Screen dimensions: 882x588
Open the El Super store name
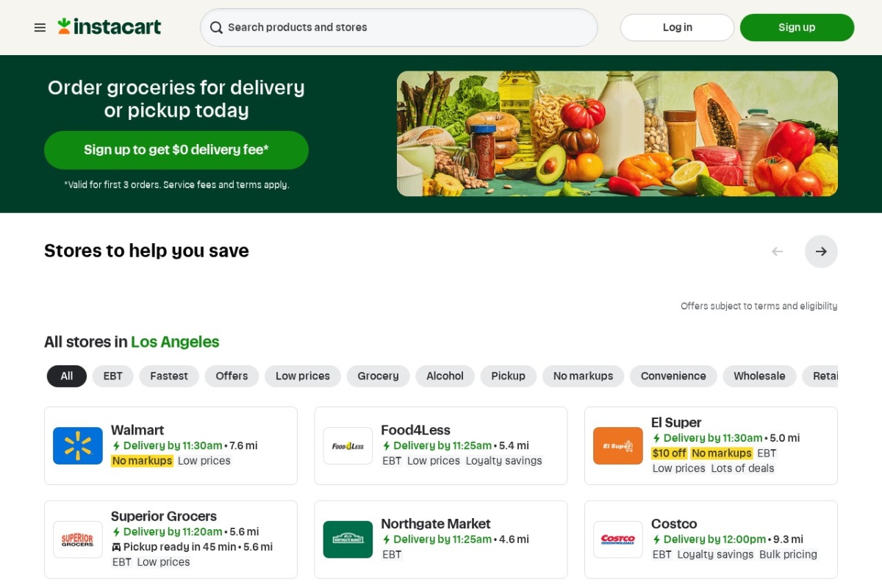pos(676,423)
